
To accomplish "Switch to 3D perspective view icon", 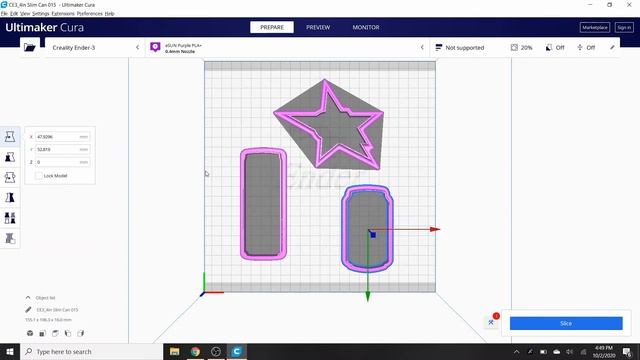I will click(x=30, y=333).
